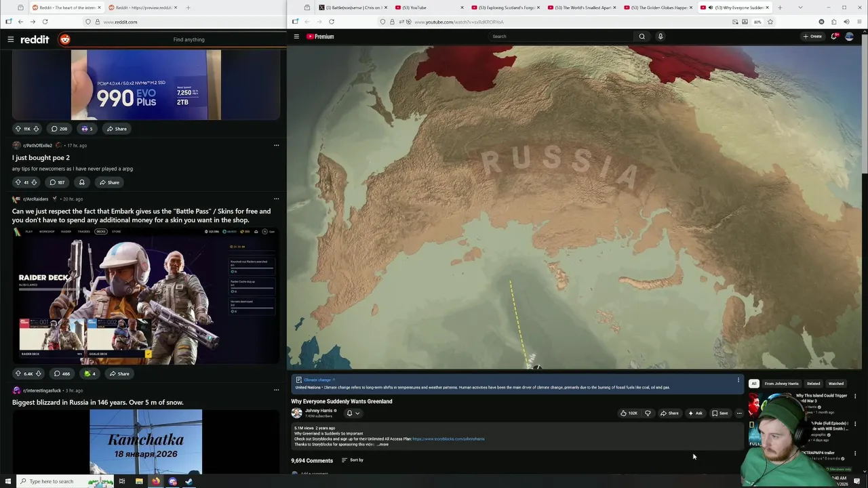Expand the video description with '...more'
Screen dimensions: 868x488
(x=383, y=445)
